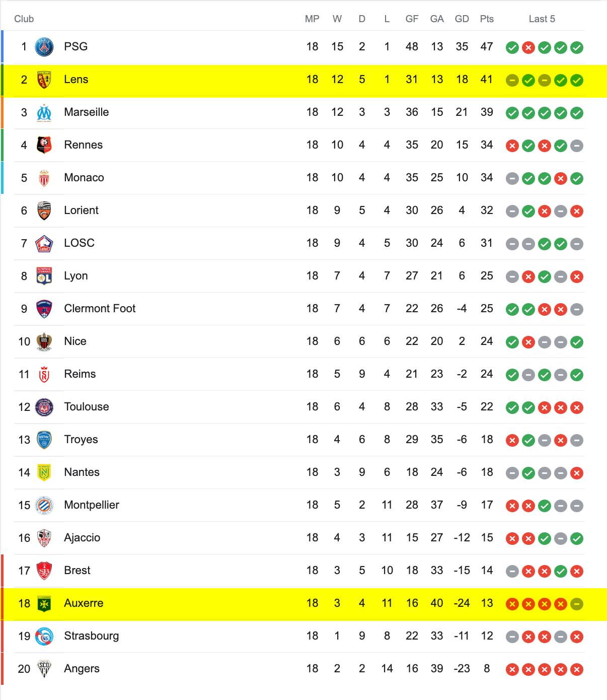Image resolution: width=607 pixels, height=700 pixels.
Task: Click the Pts column header
Action: pos(487,19)
